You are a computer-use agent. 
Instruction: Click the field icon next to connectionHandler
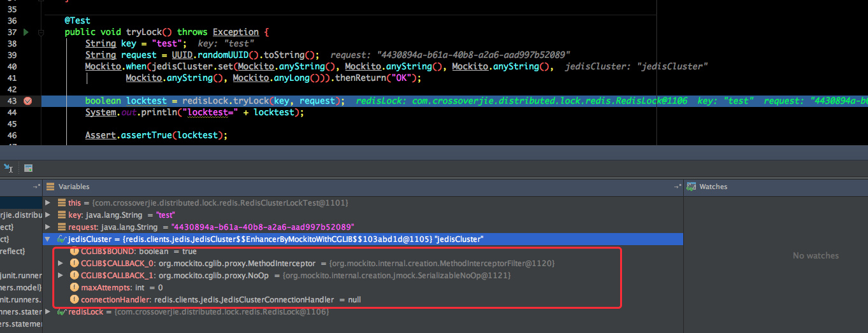(75, 299)
